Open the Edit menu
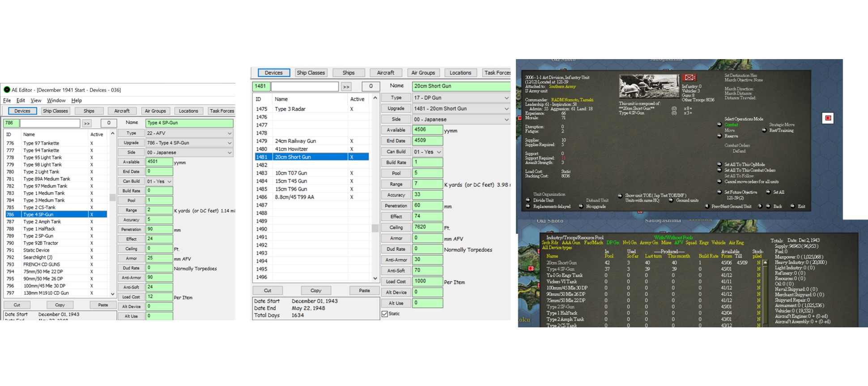Screen dimensions: 868x386 coord(21,101)
